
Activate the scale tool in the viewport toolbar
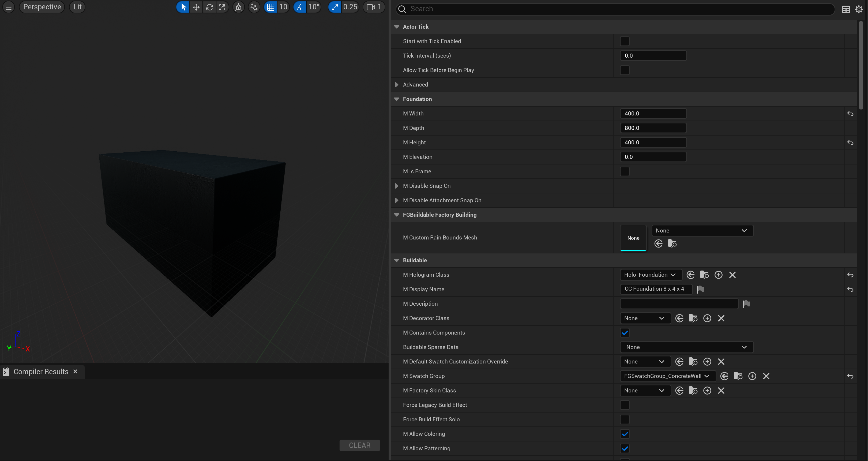(222, 7)
